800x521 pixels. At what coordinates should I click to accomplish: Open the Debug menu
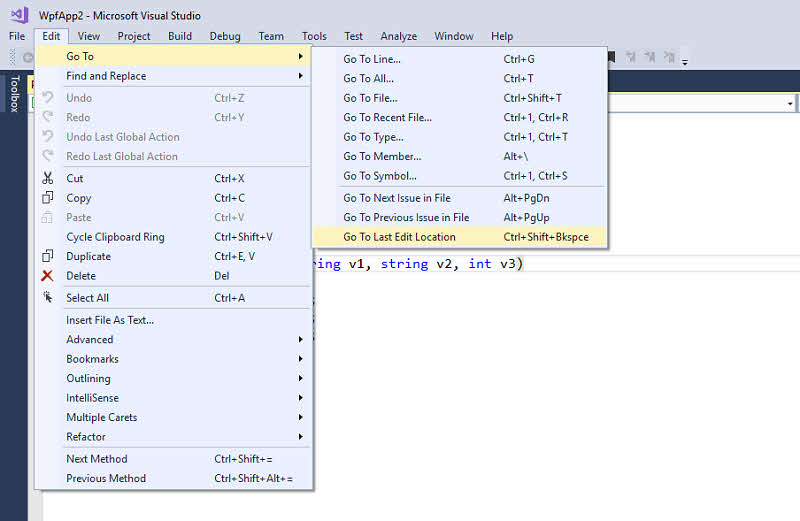225,36
